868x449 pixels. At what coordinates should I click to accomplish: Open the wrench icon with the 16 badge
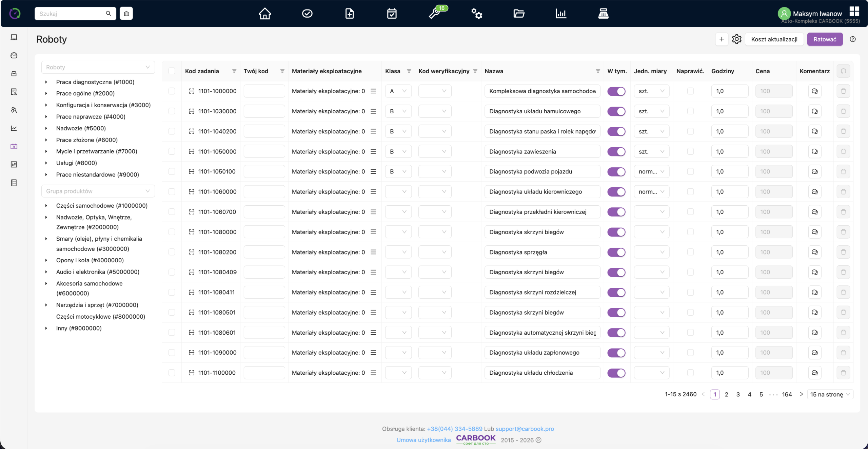pos(435,14)
